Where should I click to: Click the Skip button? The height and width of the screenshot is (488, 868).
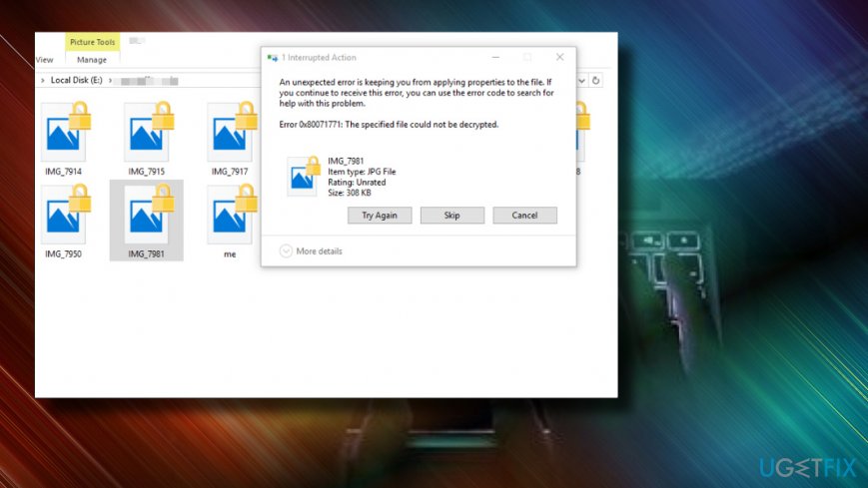coord(452,216)
